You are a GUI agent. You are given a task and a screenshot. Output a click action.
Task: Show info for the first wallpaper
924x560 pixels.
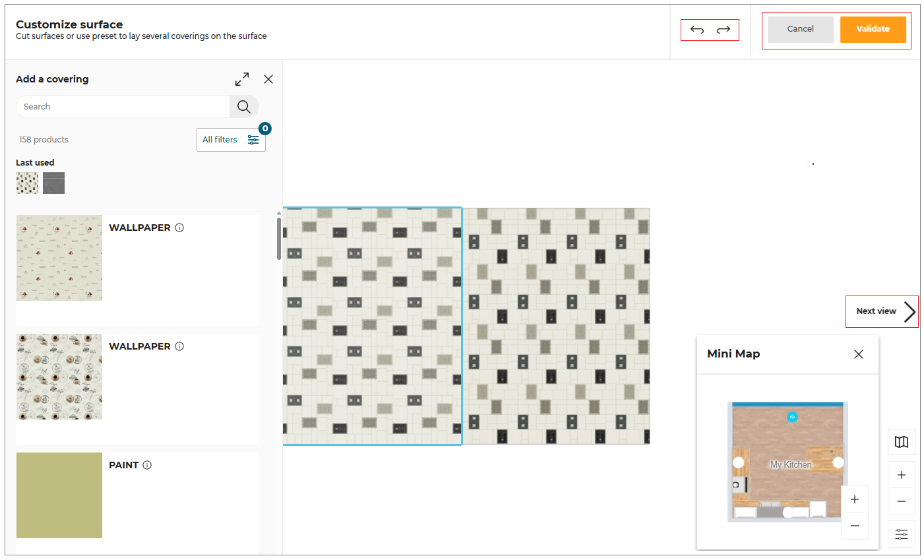(x=179, y=228)
